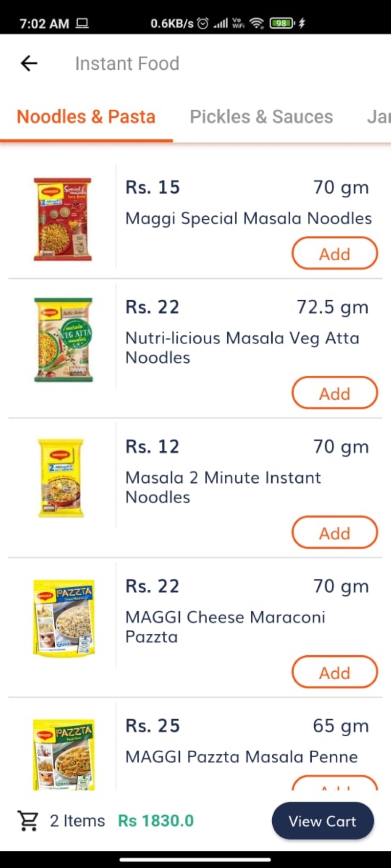Tap the battery status icon
Viewport: 391px width, 868px height.
pyautogui.click(x=282, y=23)
